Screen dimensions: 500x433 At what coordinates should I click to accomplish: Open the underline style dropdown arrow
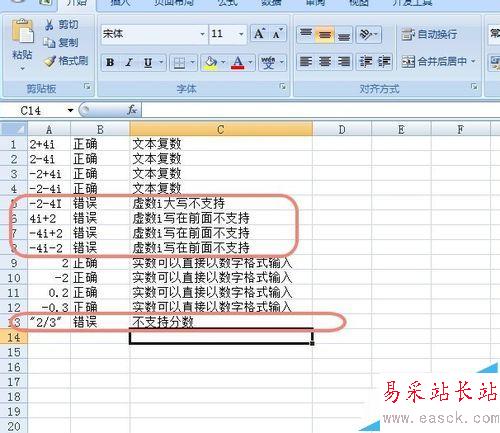coord(161,62)
